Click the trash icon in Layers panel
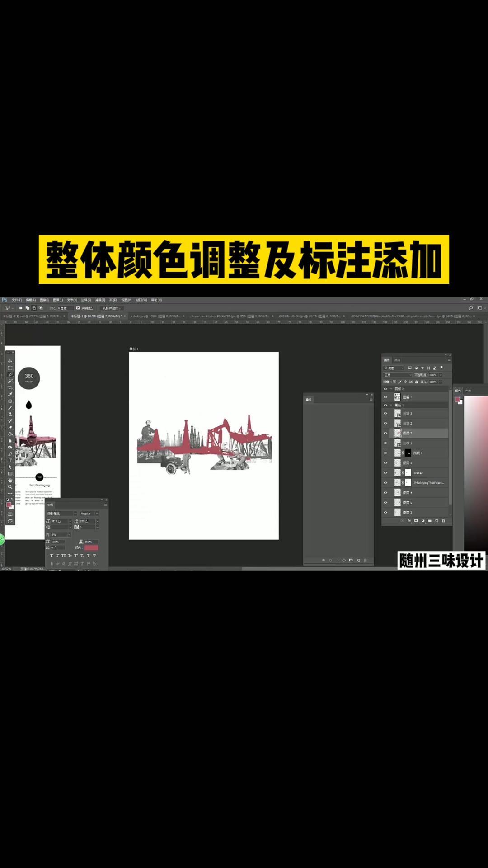 443,521
